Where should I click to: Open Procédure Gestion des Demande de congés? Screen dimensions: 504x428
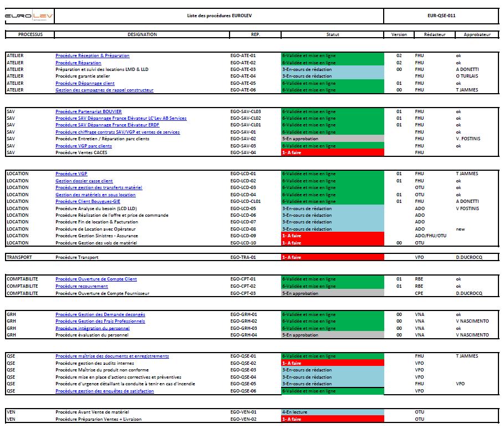point(100,314)
